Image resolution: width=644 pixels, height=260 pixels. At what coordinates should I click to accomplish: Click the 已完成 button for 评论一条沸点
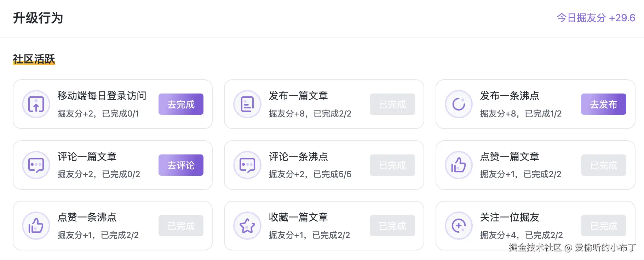(x=392, y=165)
